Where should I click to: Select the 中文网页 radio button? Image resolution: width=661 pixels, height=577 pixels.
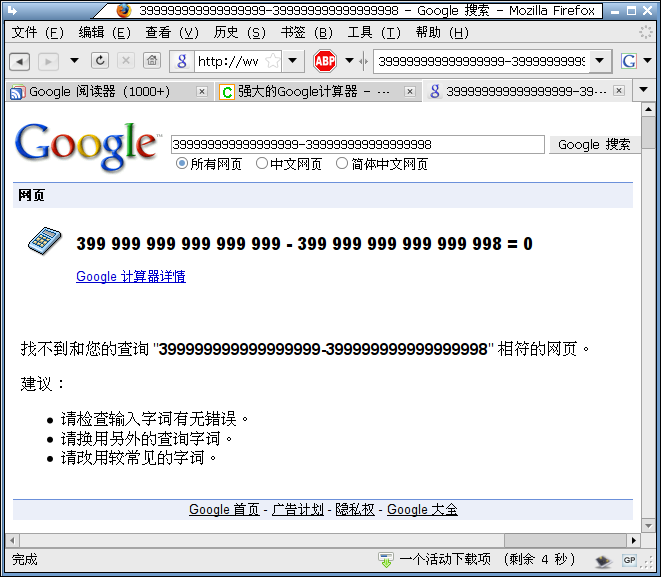click(261, 163)
